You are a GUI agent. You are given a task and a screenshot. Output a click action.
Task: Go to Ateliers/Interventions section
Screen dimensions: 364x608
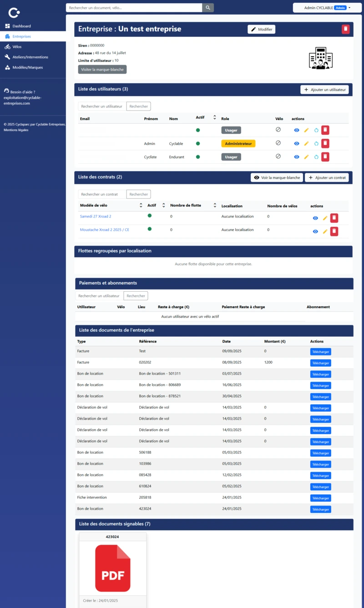pos(30,57)
